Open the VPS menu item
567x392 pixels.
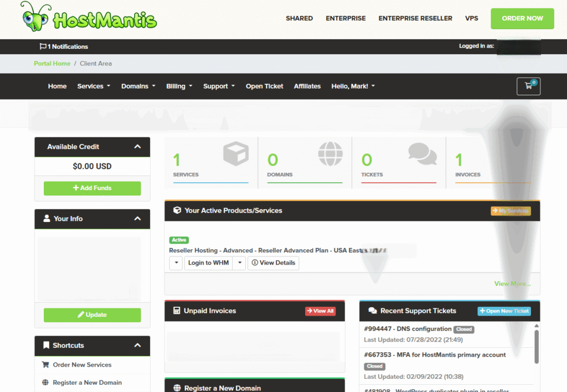472,18
